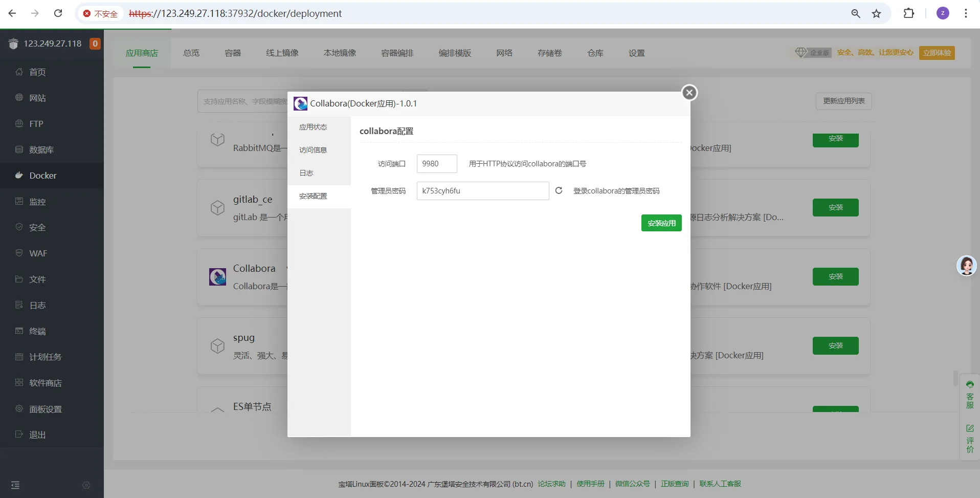Click the browser back arrow

12,13
